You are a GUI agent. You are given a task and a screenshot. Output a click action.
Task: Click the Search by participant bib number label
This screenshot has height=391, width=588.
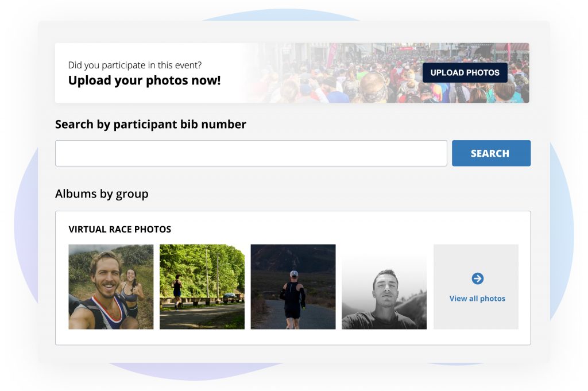tap(150, 124)
